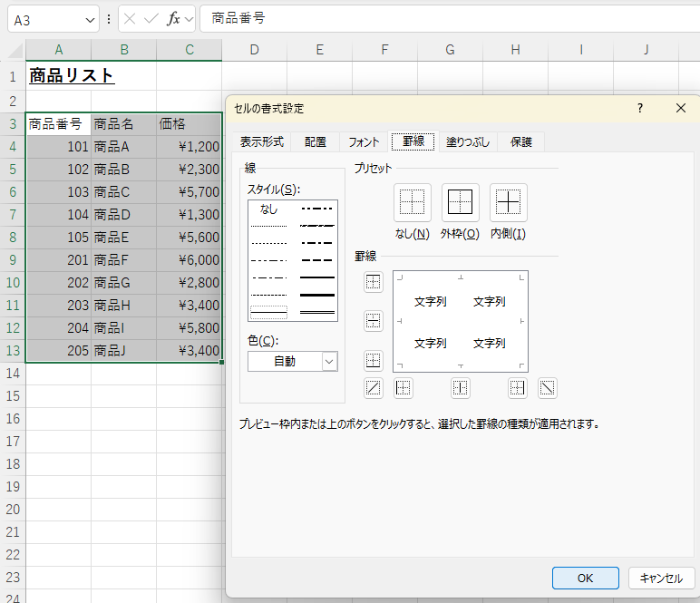
Task: Toggle the inside vertical border button
Action: (461, 388)
